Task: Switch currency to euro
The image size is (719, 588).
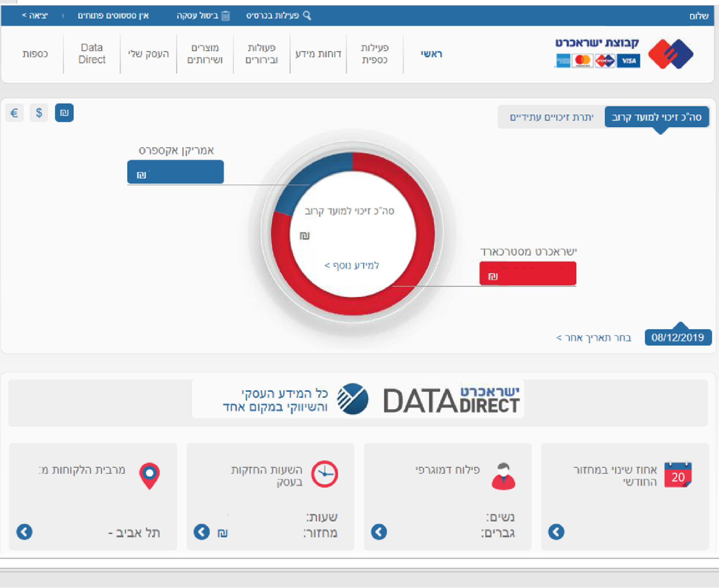Action: [14, 113]
